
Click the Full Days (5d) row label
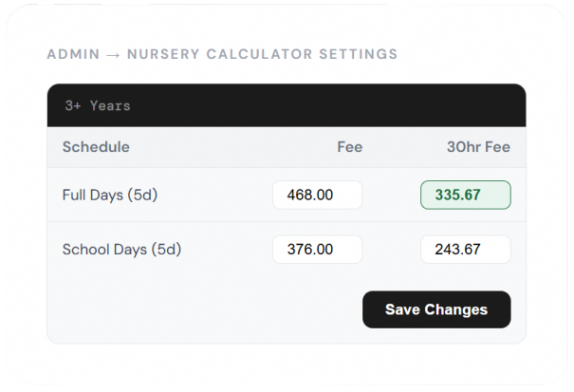tap(109, 196)
